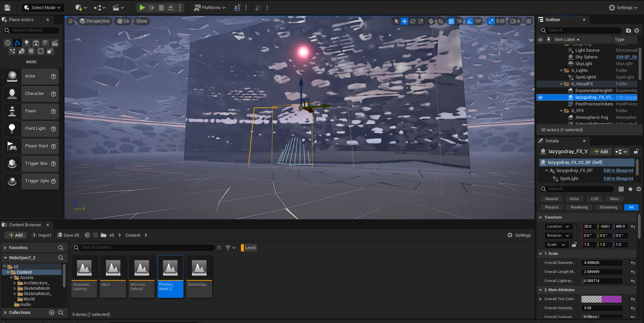This screenshot has width=644, height=323.
Task: Open help for the Character actor
Action: pyautogui.click(x=53, y=94)
